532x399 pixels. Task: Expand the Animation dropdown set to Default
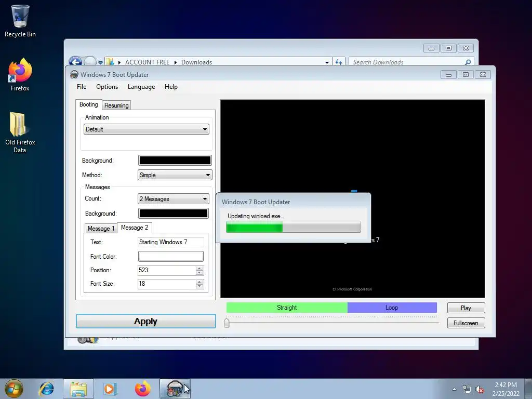[146, 129]
